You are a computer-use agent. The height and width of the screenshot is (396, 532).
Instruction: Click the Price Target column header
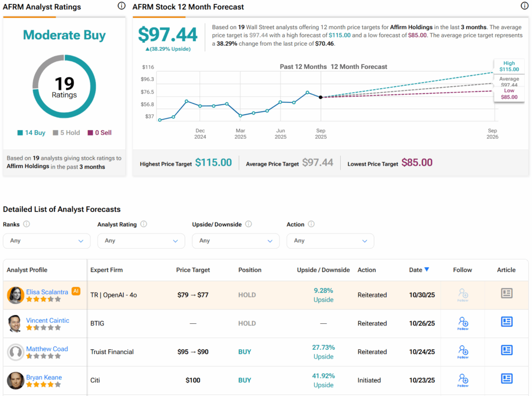click(193, 270)
